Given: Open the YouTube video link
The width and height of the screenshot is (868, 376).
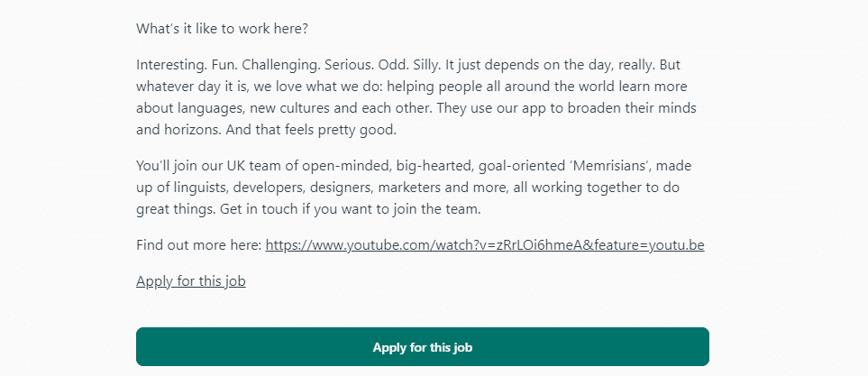Looking at the screenshot, I should 485,245.
